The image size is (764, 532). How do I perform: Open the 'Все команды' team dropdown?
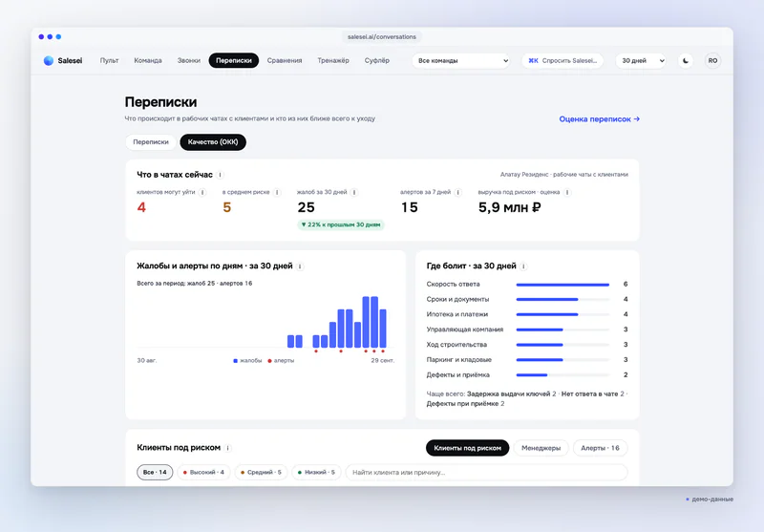coord(461,60)
